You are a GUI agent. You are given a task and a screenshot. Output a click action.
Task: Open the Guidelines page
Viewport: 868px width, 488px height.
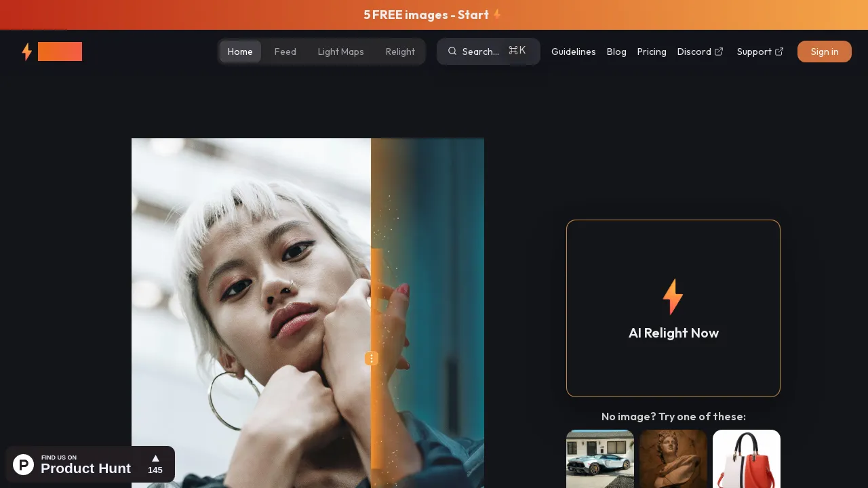click(x=573, y=52)
